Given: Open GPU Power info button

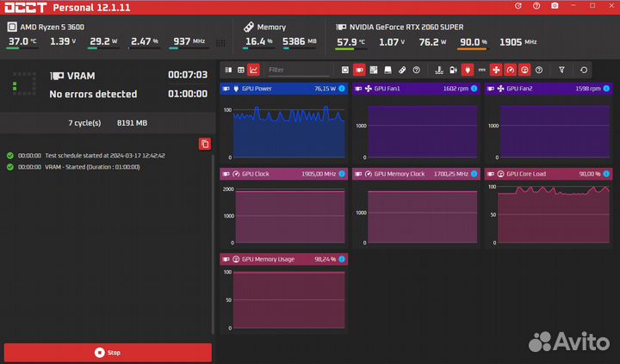Looking at the screenshot, I should [342, 89].
